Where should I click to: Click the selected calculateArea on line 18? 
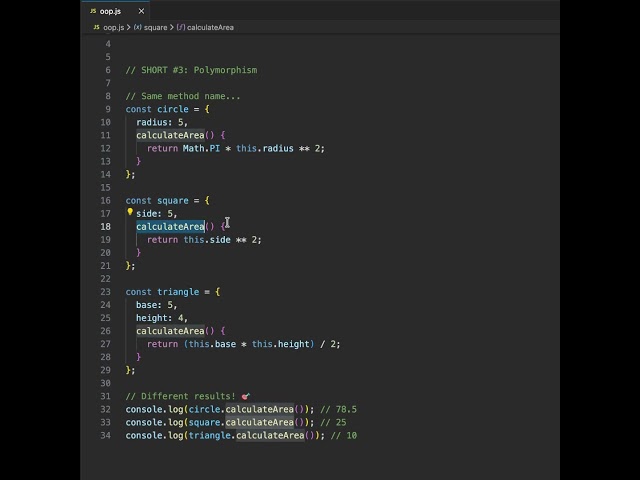[170, 227]
